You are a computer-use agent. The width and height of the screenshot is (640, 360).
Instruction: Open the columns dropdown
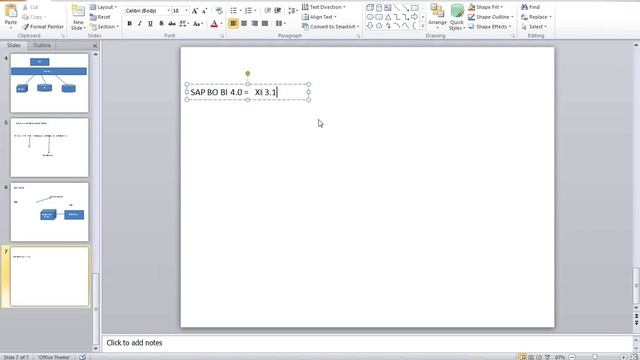pos(280,24)
